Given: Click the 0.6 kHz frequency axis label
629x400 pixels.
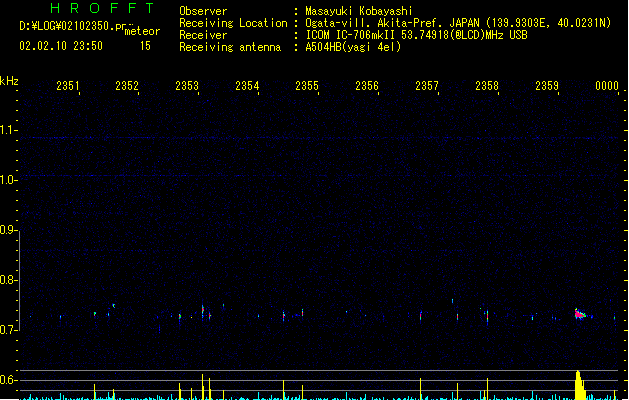Looking at the screenshot, I should click(x=8, y=380).
